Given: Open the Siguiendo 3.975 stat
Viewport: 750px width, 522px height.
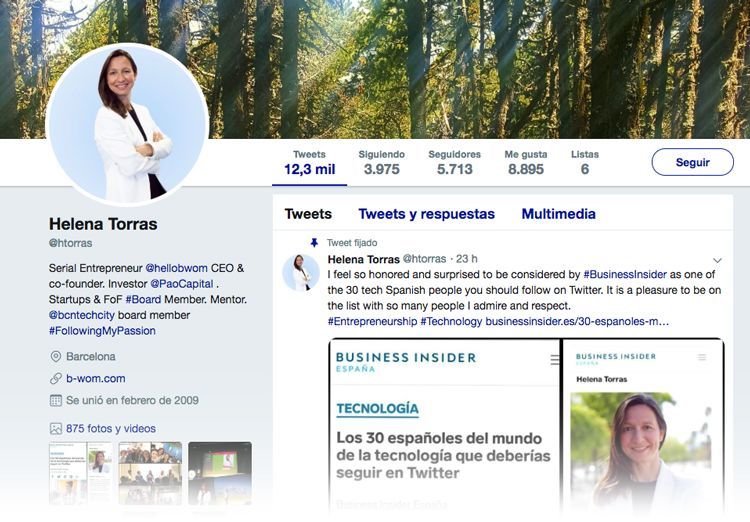Looking at the screenshot, I should pos(381,163).
